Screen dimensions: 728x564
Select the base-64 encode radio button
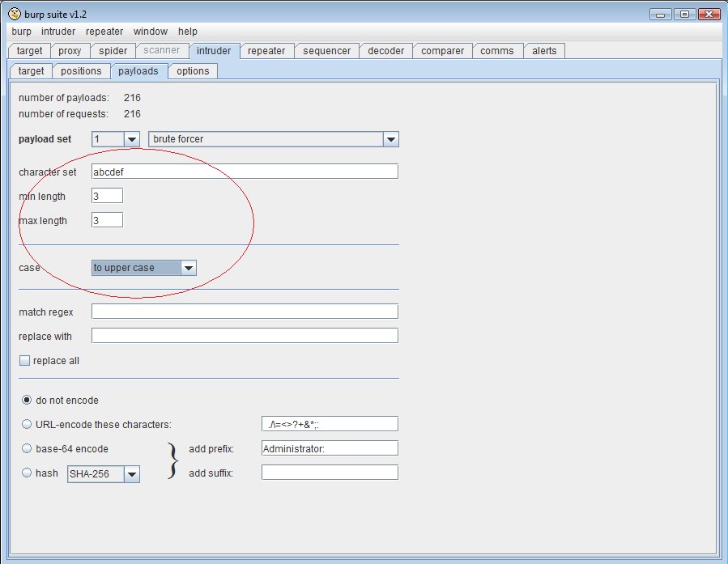pos(27,448)
